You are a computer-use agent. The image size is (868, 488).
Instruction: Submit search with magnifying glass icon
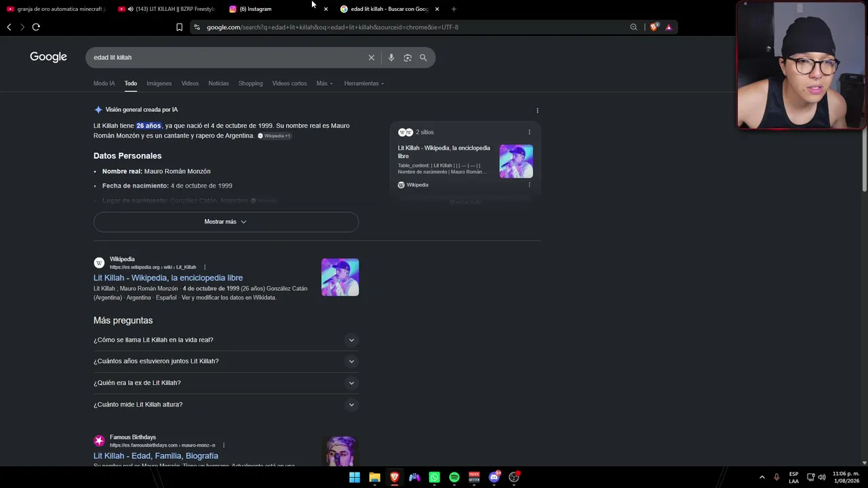(x=423, y=58)
